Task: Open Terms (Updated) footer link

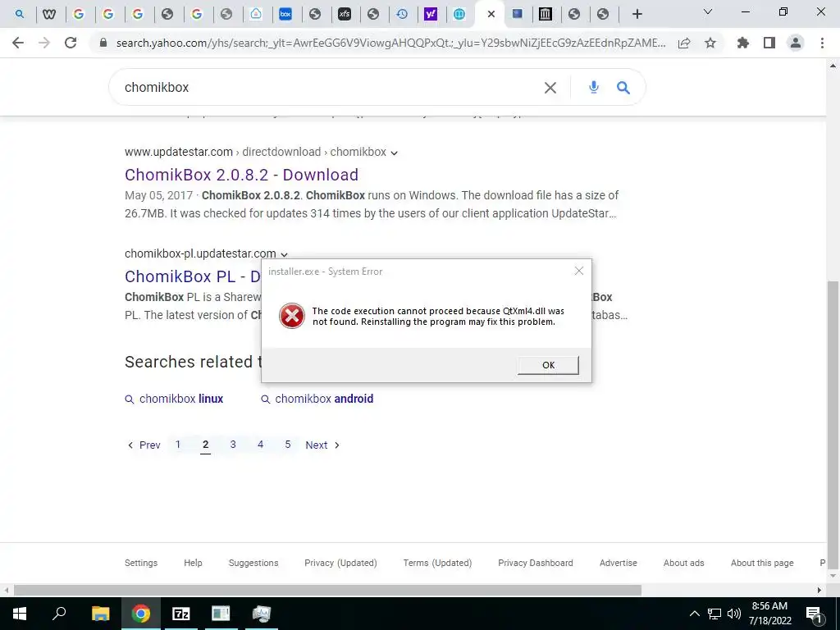Action: (438, 563)
